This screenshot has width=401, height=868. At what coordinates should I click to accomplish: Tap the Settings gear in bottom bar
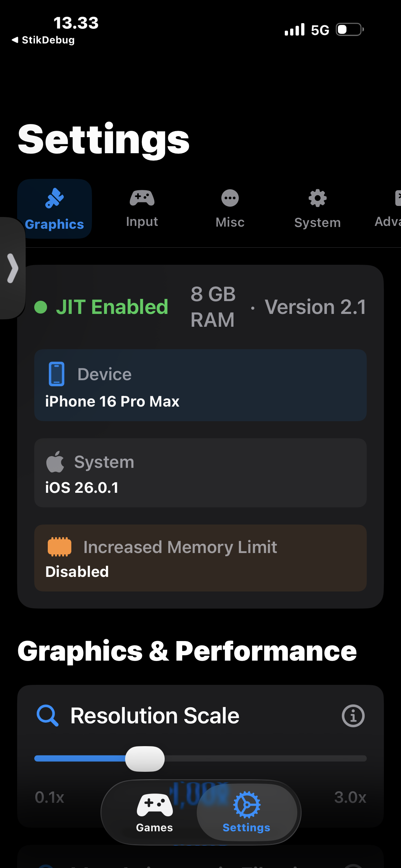tap(247, 813)
